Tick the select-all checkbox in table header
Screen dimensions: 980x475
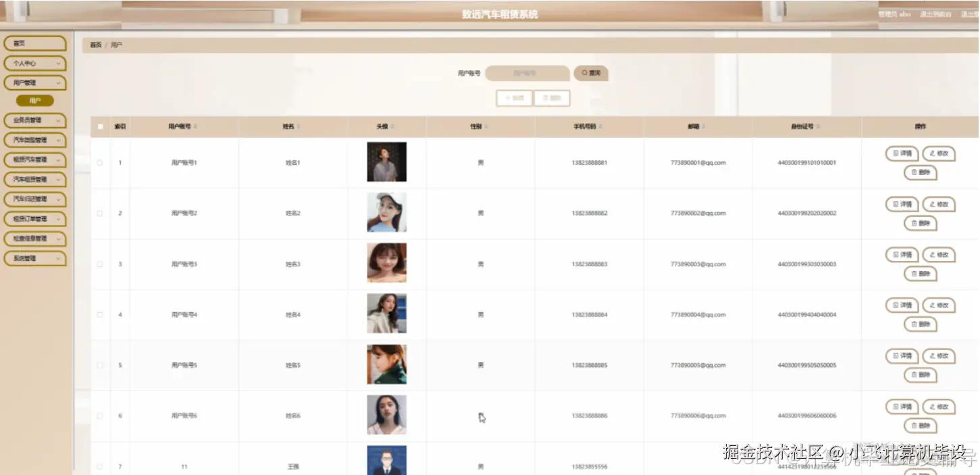pos(100,126)
